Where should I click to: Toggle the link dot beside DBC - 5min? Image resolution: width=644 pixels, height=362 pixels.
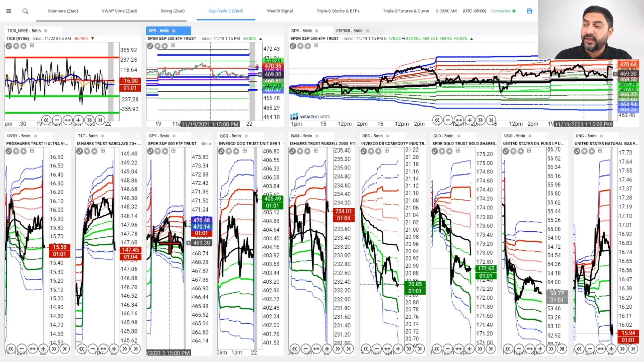[x=388, y=136]
